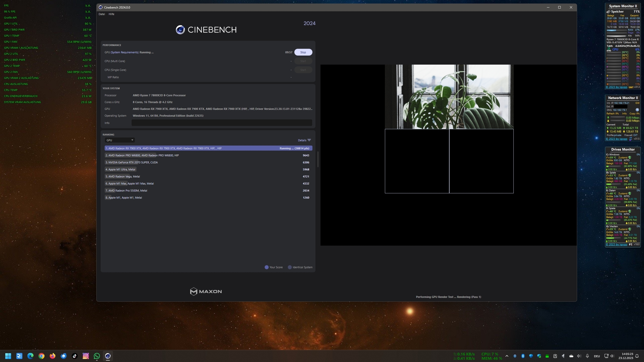
Task: Click the OneDrive cloud tray icon
Action: click(x=571, y=356)
